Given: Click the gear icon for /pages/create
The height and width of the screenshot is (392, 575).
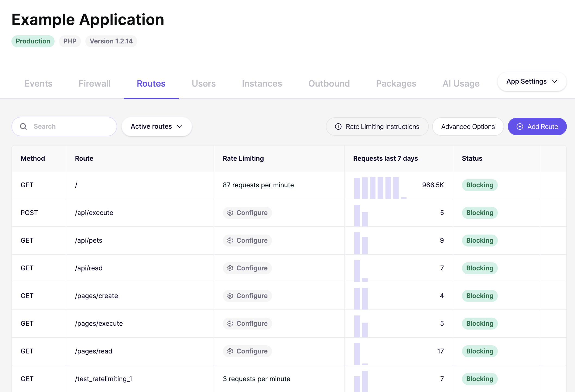Looking at the screenshot, I should tap(230, 296).
